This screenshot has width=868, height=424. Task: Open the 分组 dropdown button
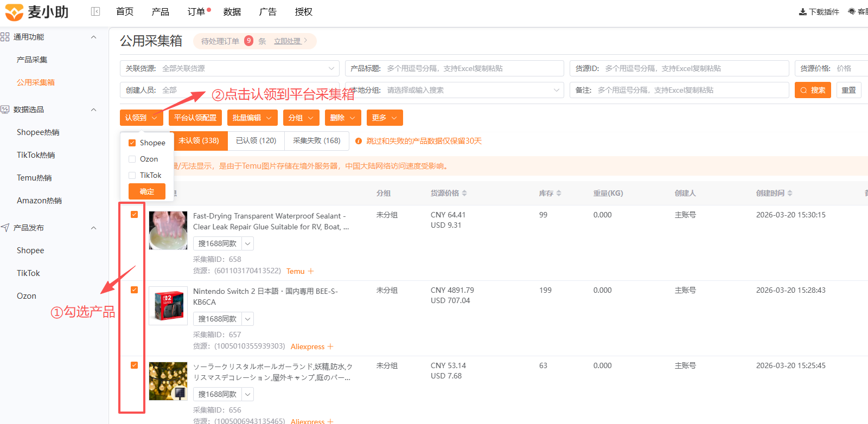(301, 118)
